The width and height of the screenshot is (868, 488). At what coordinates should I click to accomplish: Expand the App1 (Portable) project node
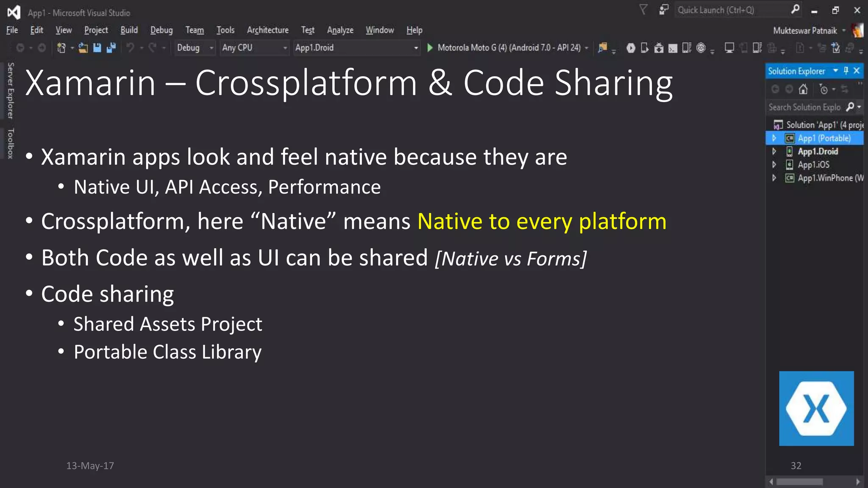tap(774, 138)
